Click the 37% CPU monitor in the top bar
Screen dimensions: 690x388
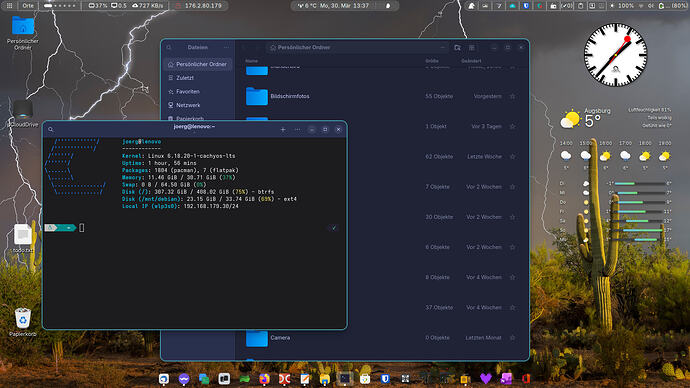coord(98,6)
